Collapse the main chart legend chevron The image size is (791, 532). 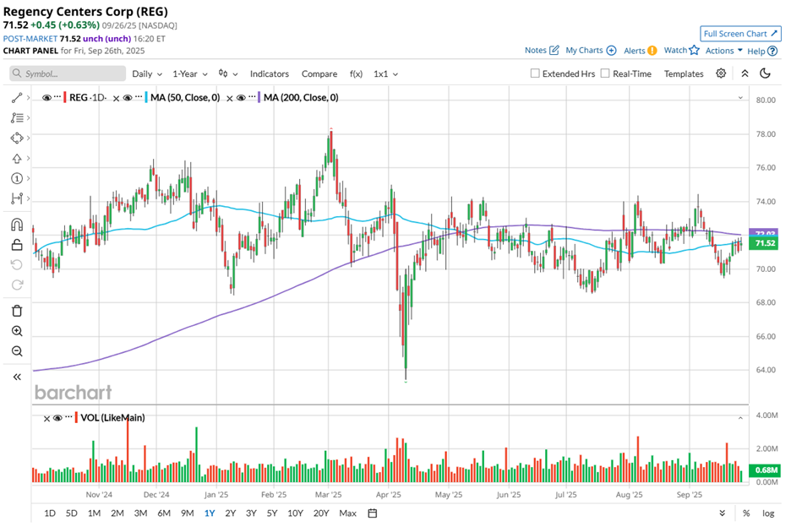coord(740,98)
